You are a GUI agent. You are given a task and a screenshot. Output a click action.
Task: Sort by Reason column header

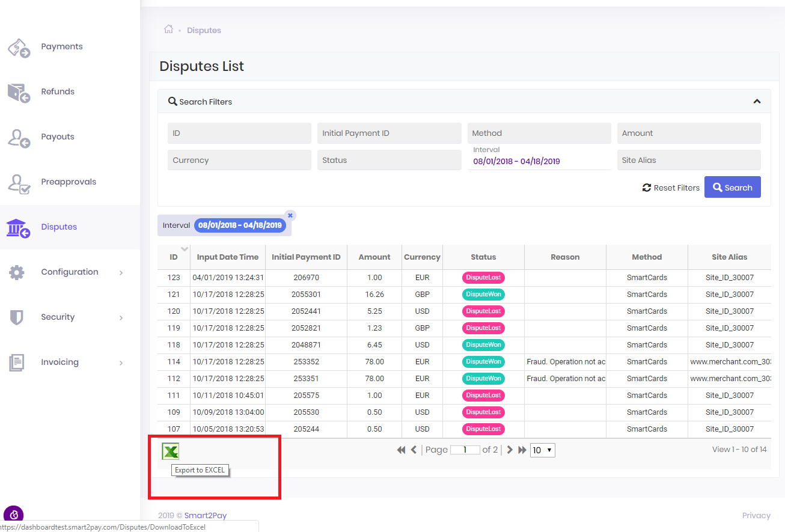(565, 257)
